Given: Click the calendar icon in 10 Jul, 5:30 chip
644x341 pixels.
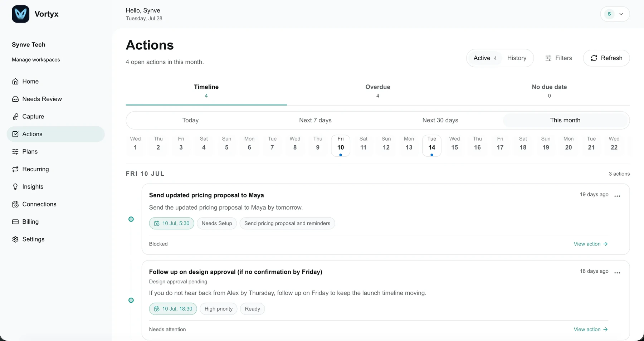Looking at the screenshot, I should 157,223.
